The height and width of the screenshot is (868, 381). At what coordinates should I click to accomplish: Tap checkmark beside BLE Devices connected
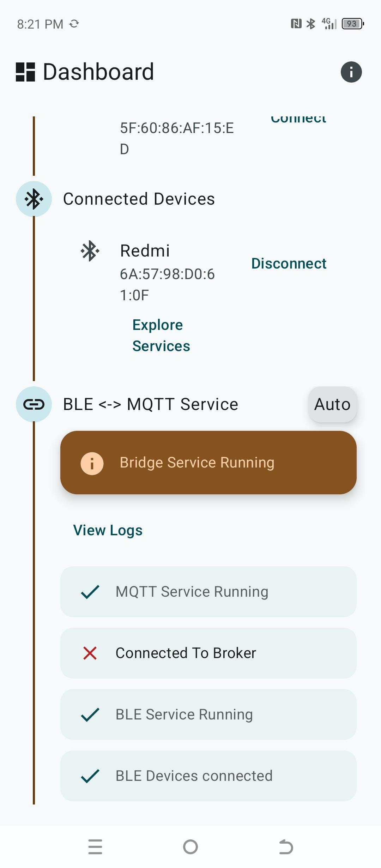point(90,776)
